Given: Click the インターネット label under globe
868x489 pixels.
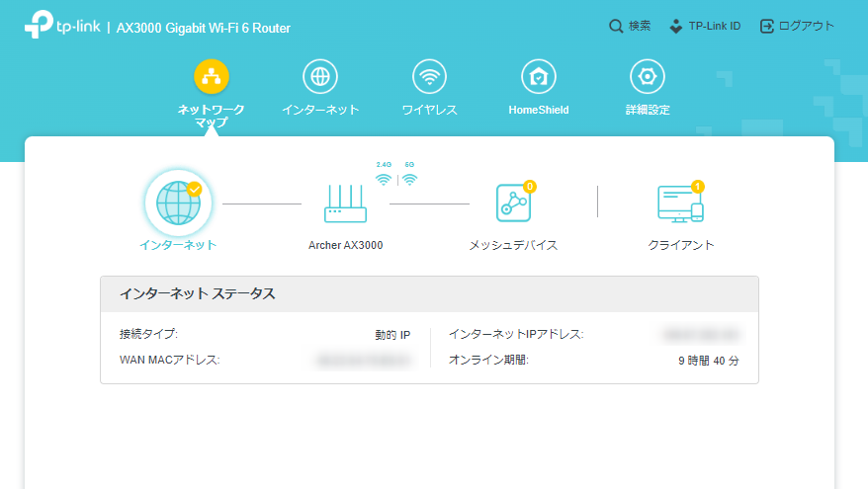Looking at the screenshot, I should [178, 245].
